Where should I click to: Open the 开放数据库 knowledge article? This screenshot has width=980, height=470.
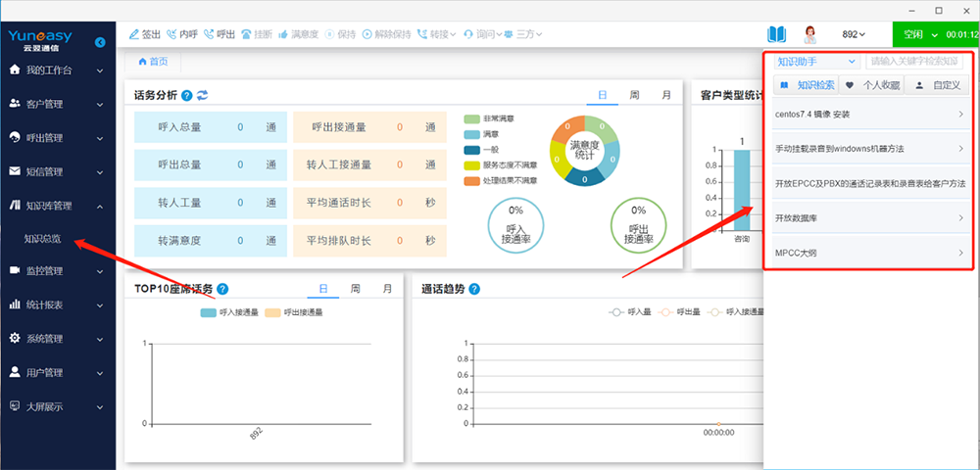(x=871, y=217)
